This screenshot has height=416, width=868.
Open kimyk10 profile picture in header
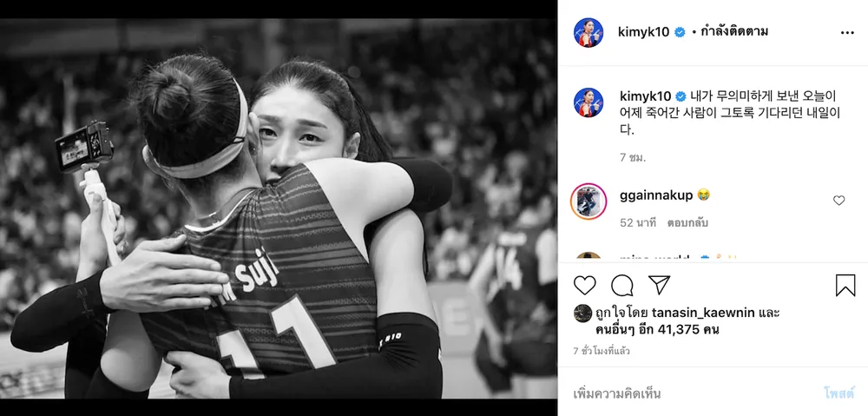coord(589,33)
